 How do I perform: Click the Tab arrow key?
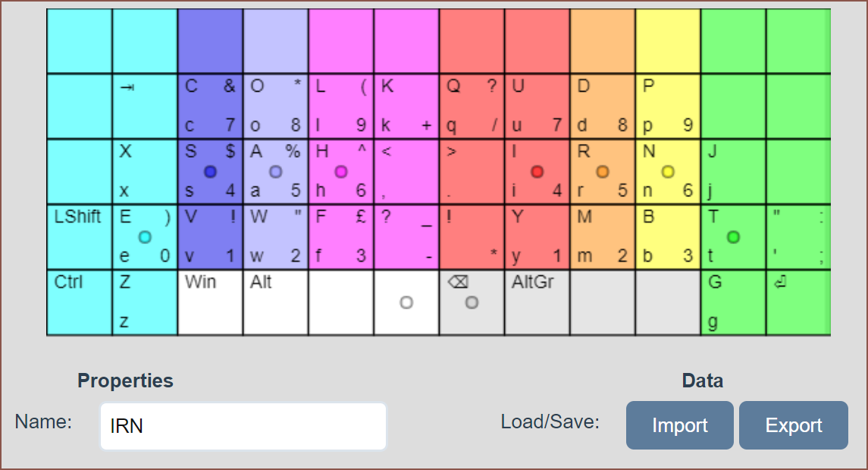pyautogui.click(x=145, y=106)
